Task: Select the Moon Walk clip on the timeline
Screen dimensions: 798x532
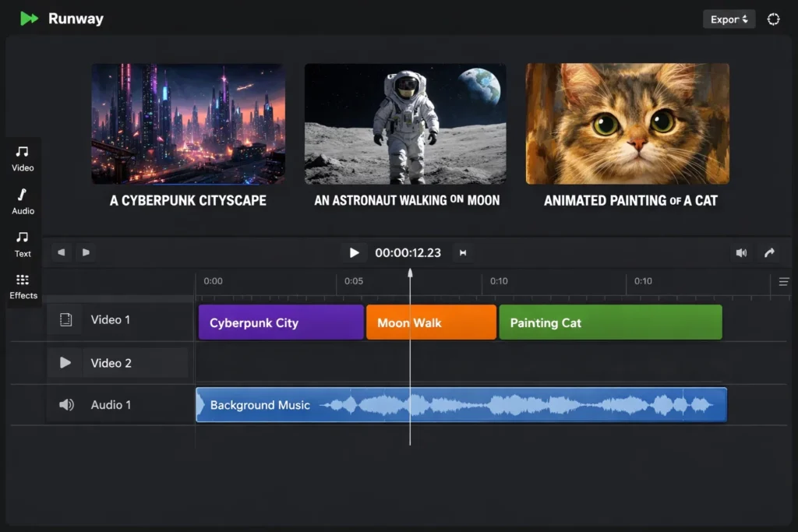Action: pos(431,322)
